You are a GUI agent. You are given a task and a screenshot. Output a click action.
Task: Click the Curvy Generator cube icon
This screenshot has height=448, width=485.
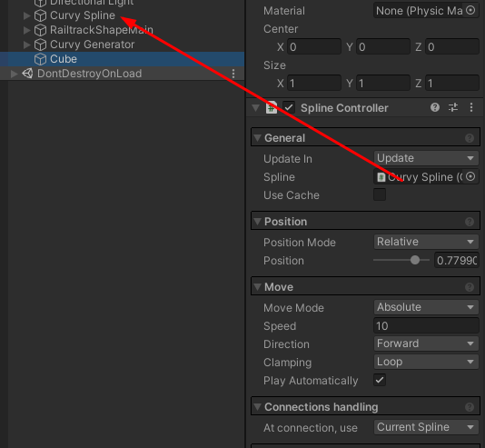[40, 45]
